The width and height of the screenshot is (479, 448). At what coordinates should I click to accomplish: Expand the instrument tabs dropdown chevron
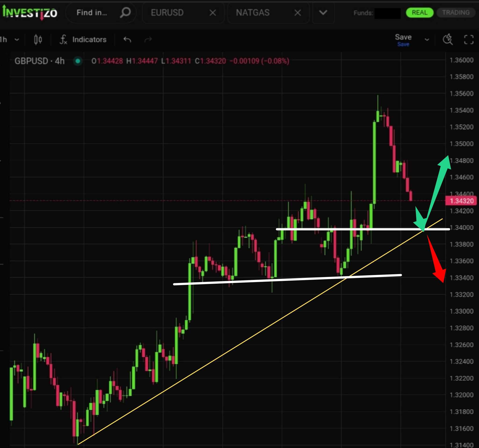point(323,13)
